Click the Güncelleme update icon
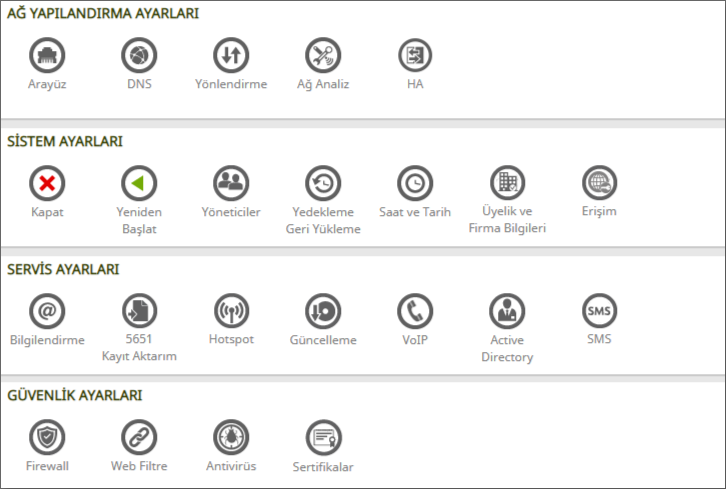Viewport: 726px width, 489px height. (323, 311)
